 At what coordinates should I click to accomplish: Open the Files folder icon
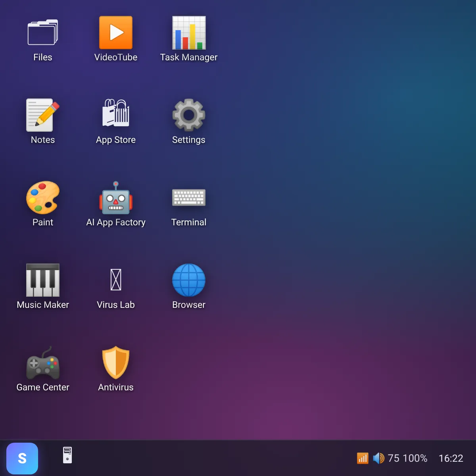[x=43, y=33]
